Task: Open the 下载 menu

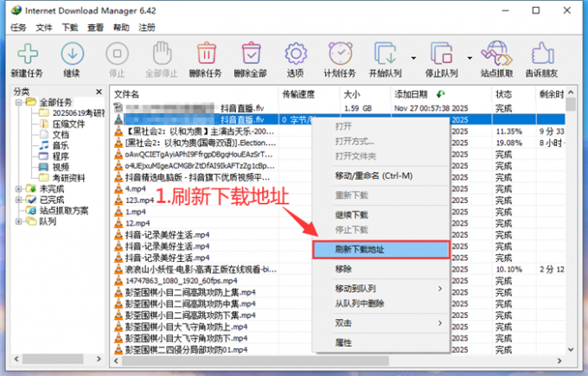Action: [70, 28]
